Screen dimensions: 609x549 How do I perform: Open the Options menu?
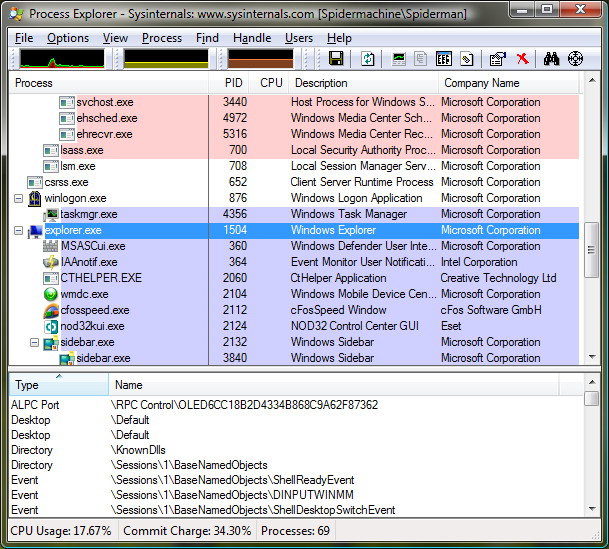[x=68, y=38]
